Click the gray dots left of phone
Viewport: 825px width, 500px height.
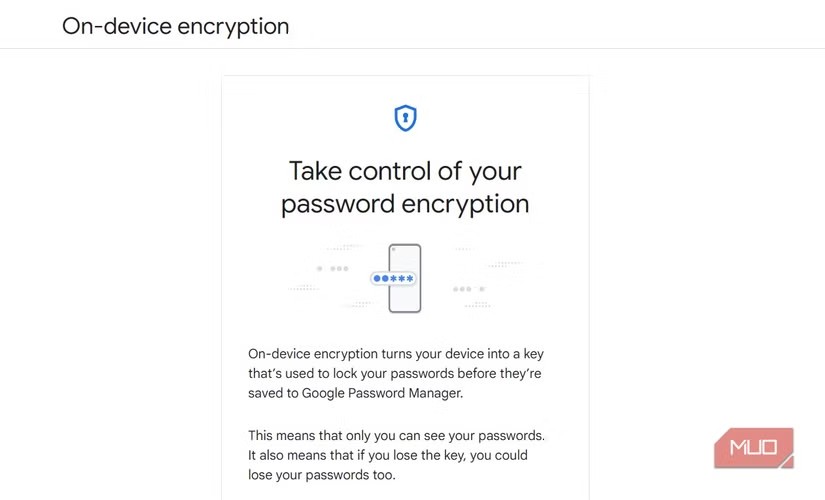333,268
